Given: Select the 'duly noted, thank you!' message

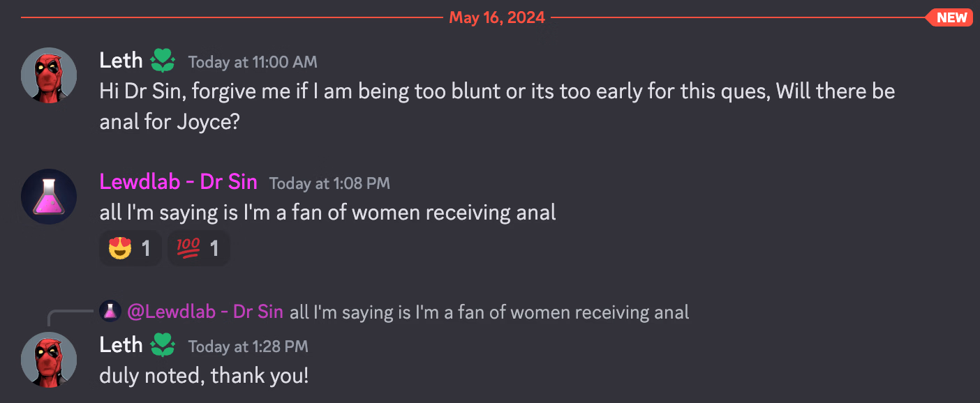Looking at the screenshot, I should point(205,376).
